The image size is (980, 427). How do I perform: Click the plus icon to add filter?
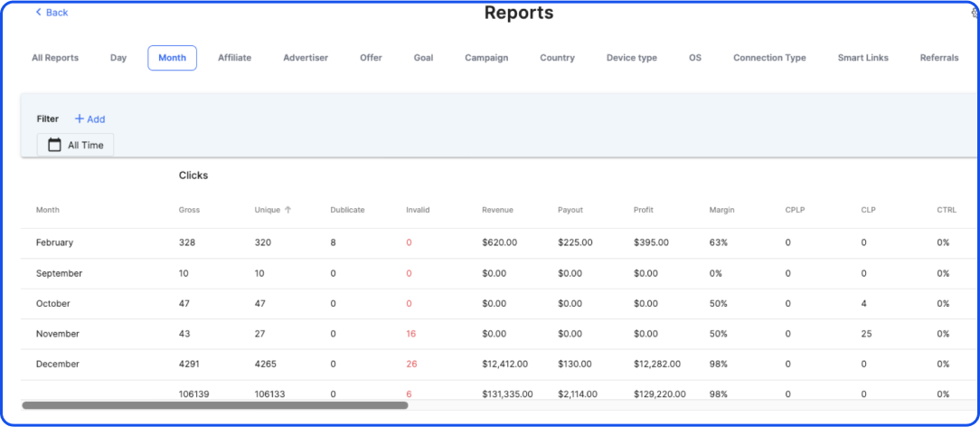click(79, 119)
